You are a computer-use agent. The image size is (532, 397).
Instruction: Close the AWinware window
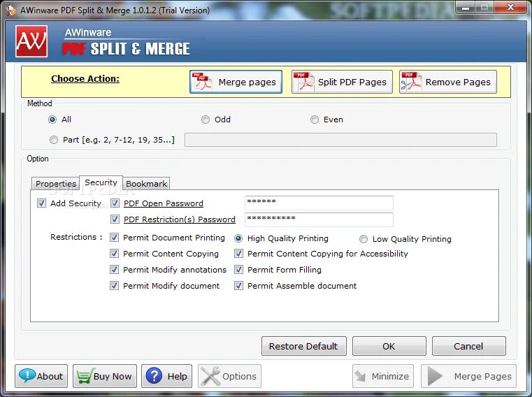510,7
